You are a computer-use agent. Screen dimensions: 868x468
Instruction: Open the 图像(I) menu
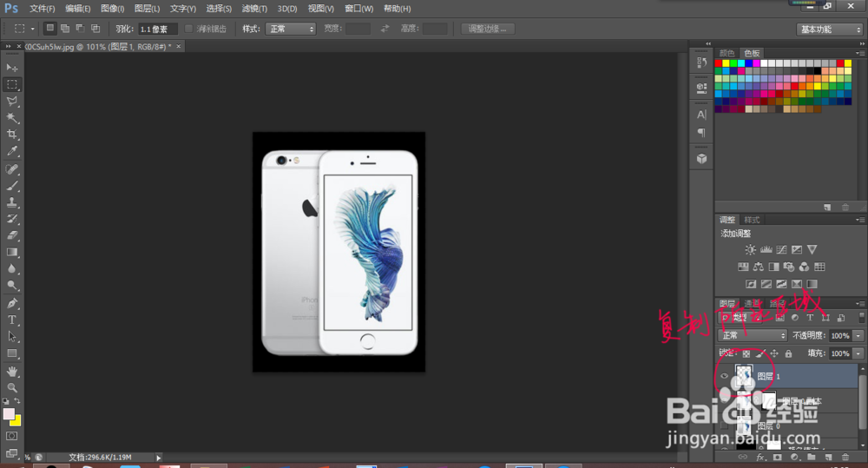[112, 9]
